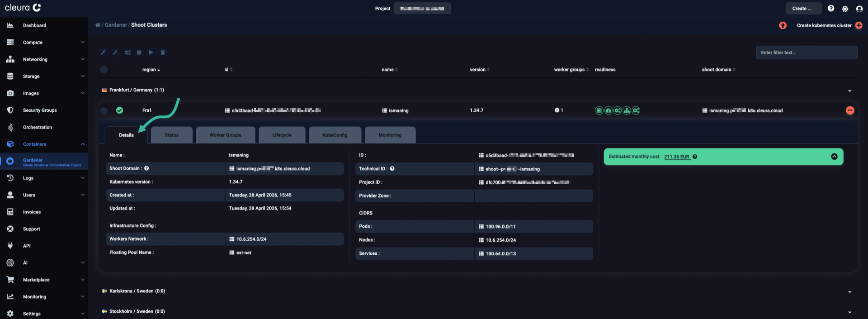Switch to the Status tab
The height and width of the screenshot is (319, 868).
point(172,135)
